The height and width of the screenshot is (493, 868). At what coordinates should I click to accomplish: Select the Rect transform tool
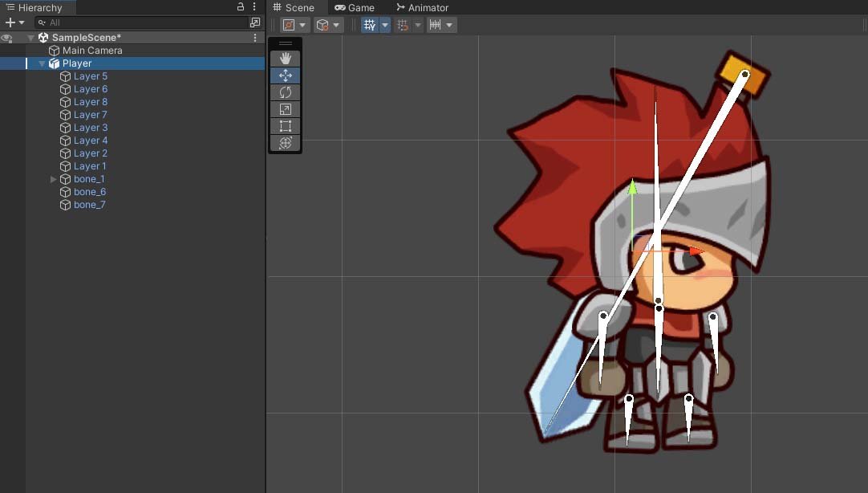click(285, 126)
